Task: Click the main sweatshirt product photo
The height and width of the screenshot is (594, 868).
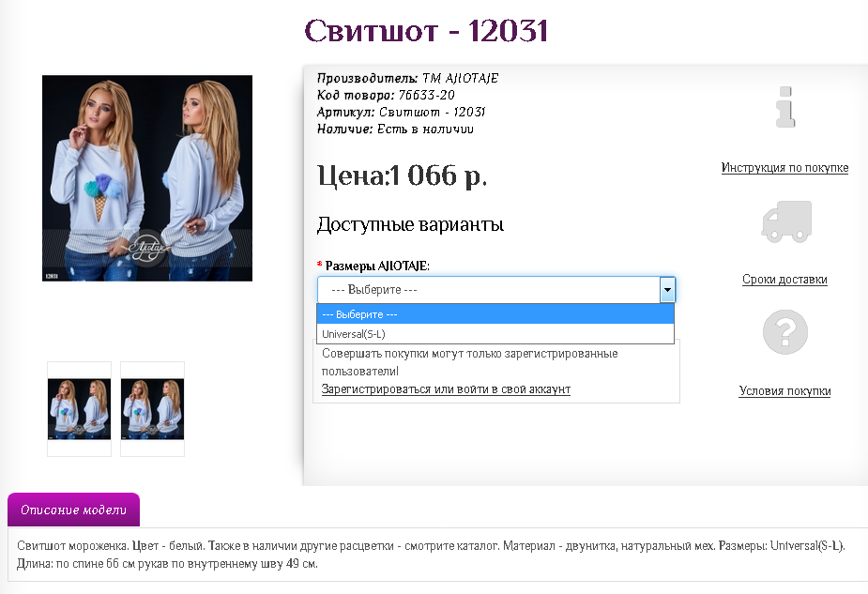Action: click(x=147, y=178)
